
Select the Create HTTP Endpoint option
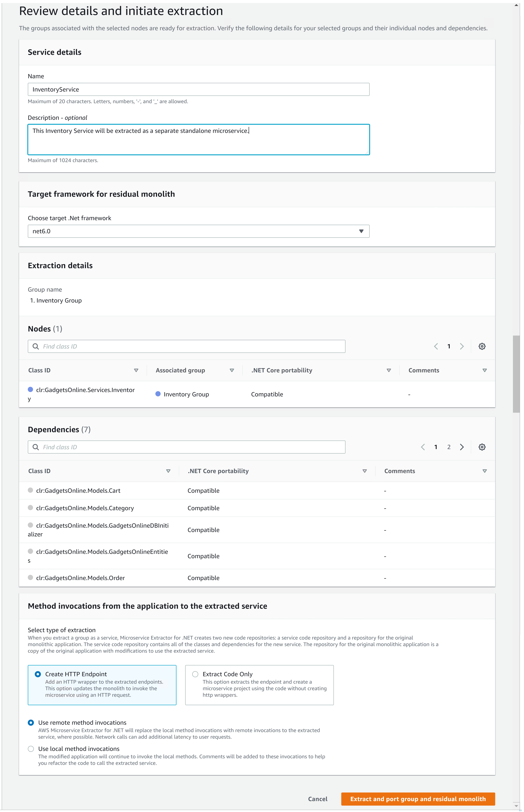point(38,674)
